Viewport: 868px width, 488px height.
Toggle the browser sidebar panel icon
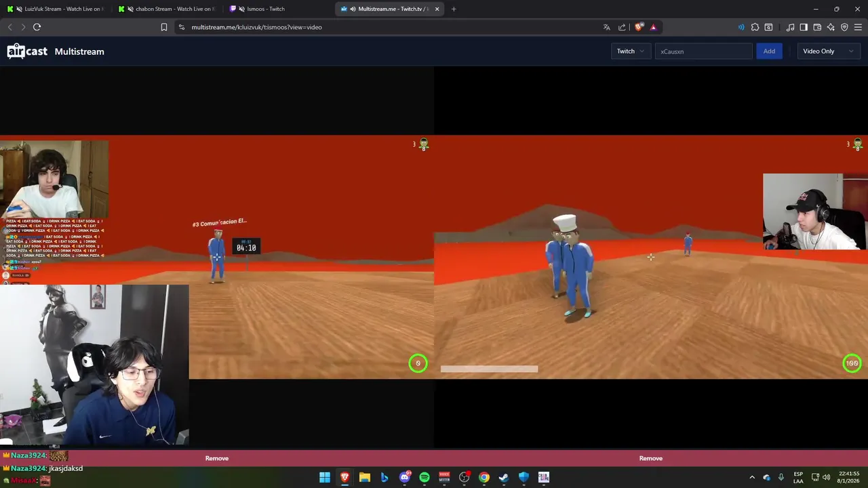click(x=804, y=27)
